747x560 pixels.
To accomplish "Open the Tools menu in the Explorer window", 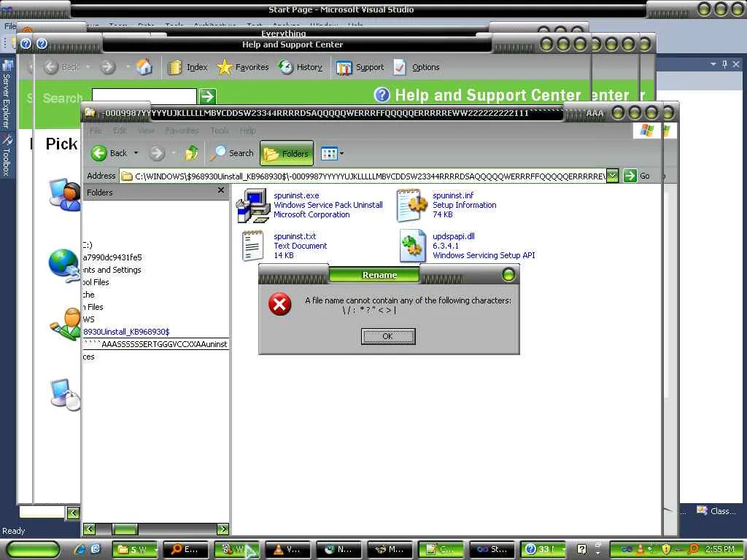I will point(220,130).
